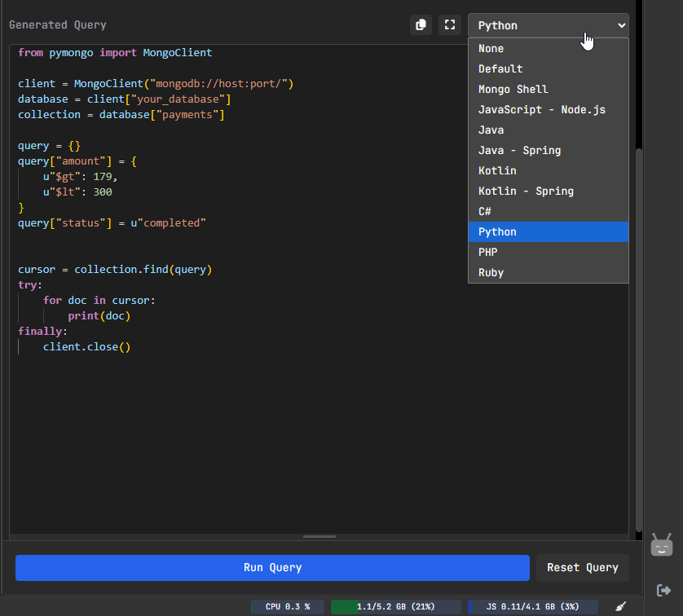Select Mongo Shell option
The image size is (683, 616).
[x=548, y=90]
